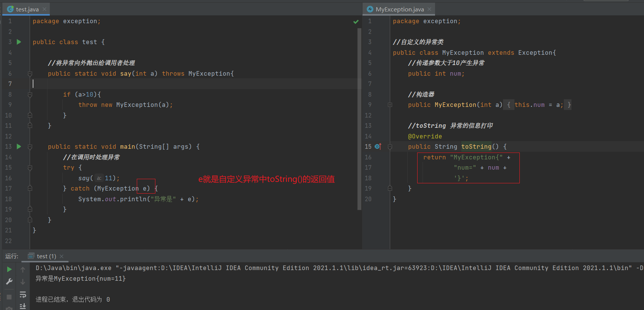Collapse the toString method fold marker in MyException.java

390,147
